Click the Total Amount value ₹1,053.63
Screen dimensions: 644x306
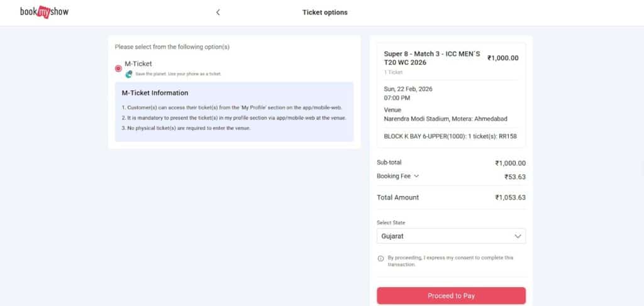(510, 197)
